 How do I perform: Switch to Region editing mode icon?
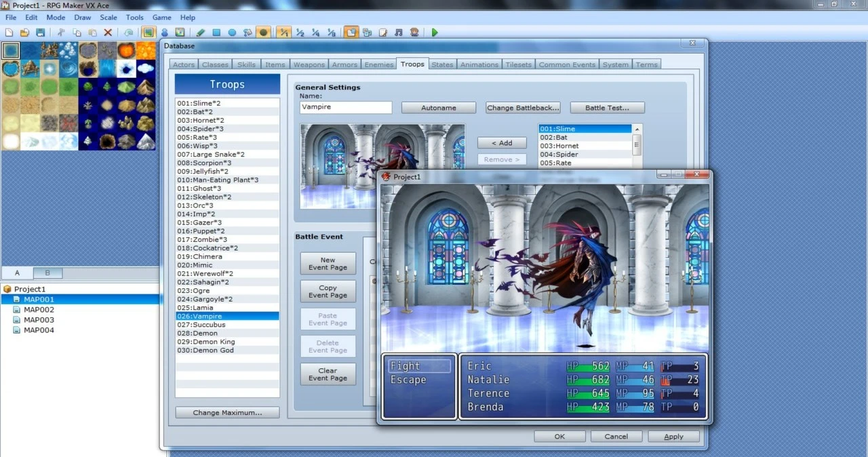click(180, 32)
